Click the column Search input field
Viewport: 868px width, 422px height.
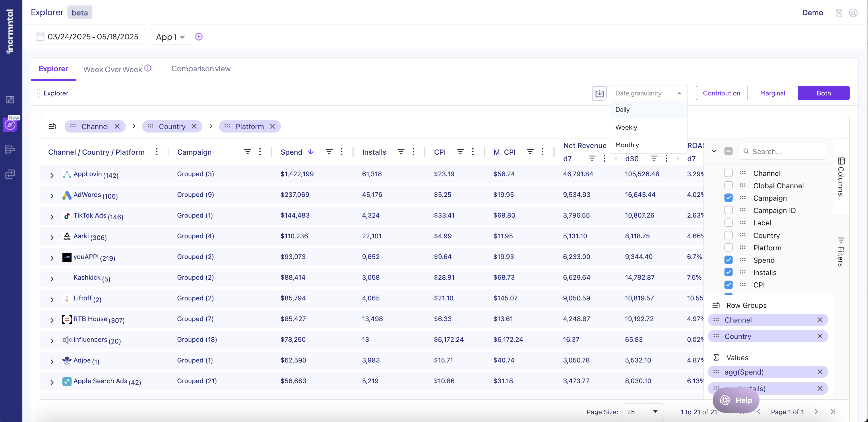click(x=785, y=151)
